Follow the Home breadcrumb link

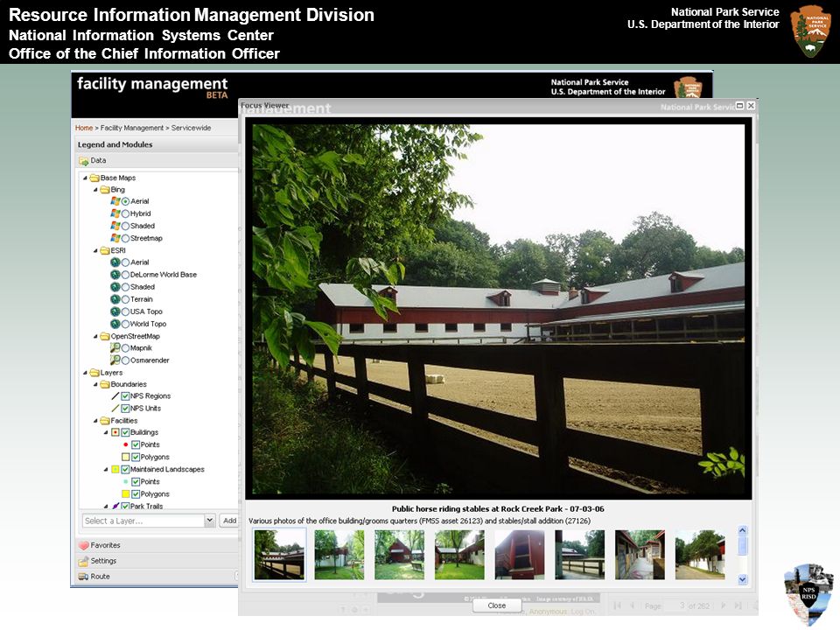click(84, 128)
